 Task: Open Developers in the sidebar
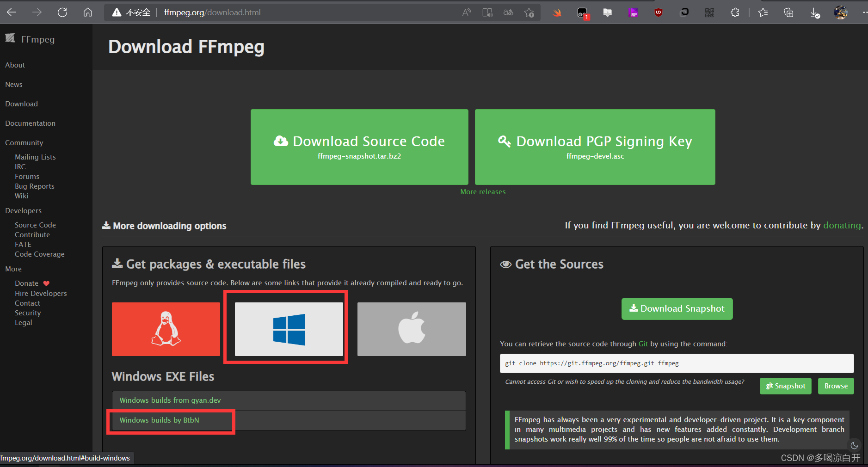click(24, 211)
